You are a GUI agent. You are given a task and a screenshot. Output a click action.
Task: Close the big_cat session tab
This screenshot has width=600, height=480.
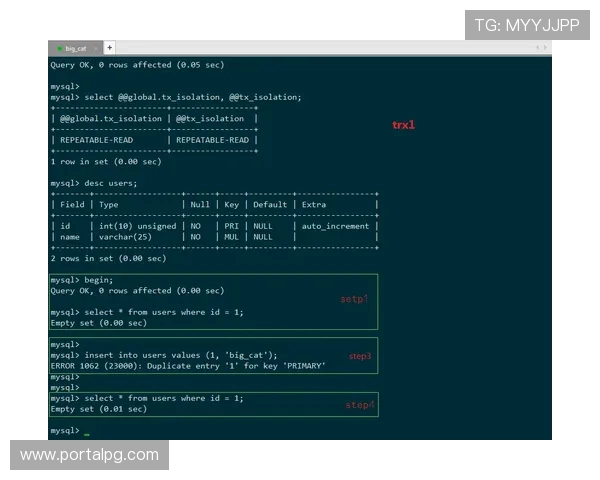pyautogui.click(x=97, y=48)
